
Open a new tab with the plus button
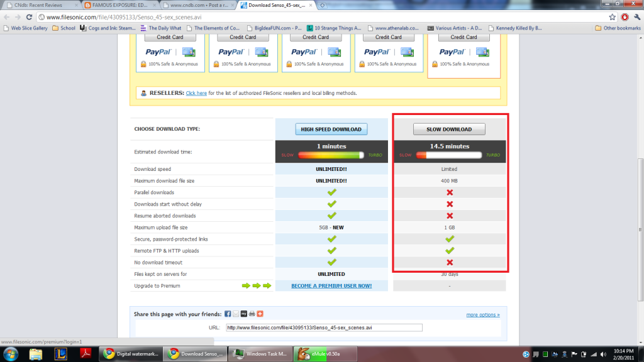coord(323,5)
